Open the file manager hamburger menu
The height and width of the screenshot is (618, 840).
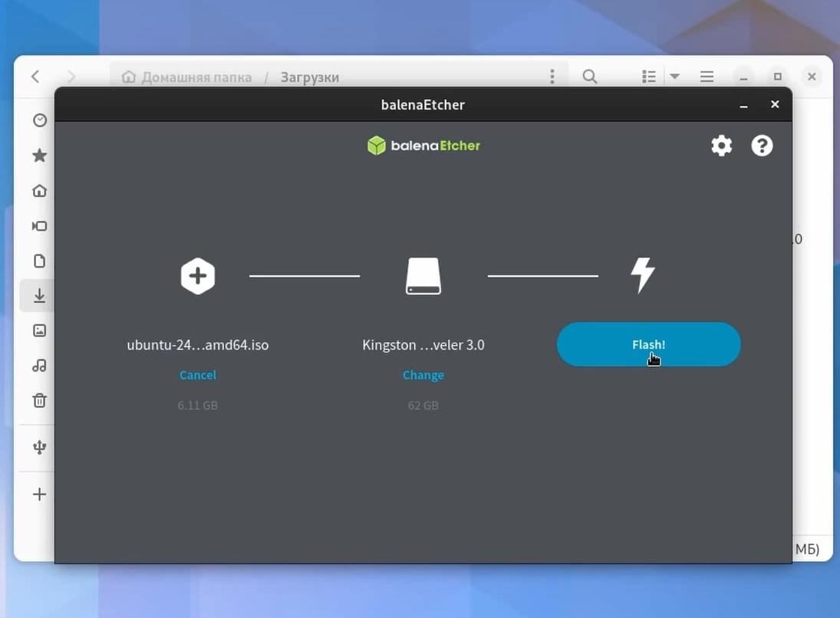707,77
